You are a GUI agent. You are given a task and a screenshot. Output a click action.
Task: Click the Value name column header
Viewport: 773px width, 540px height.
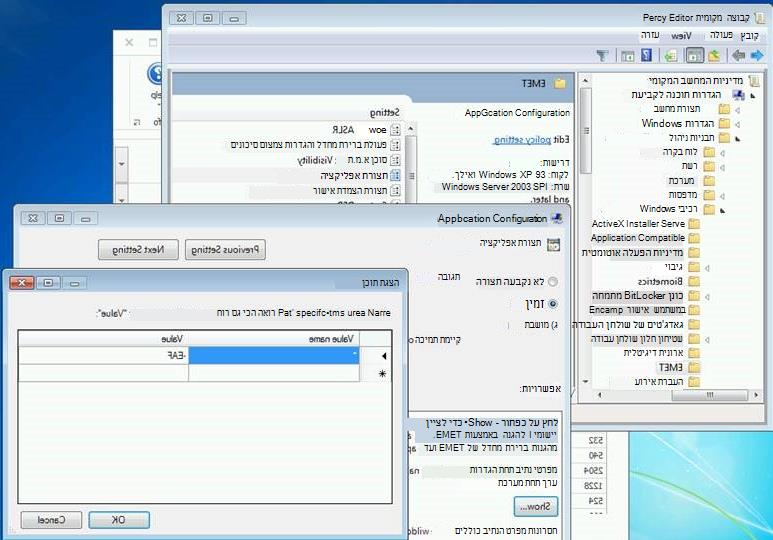click(274, 339)
